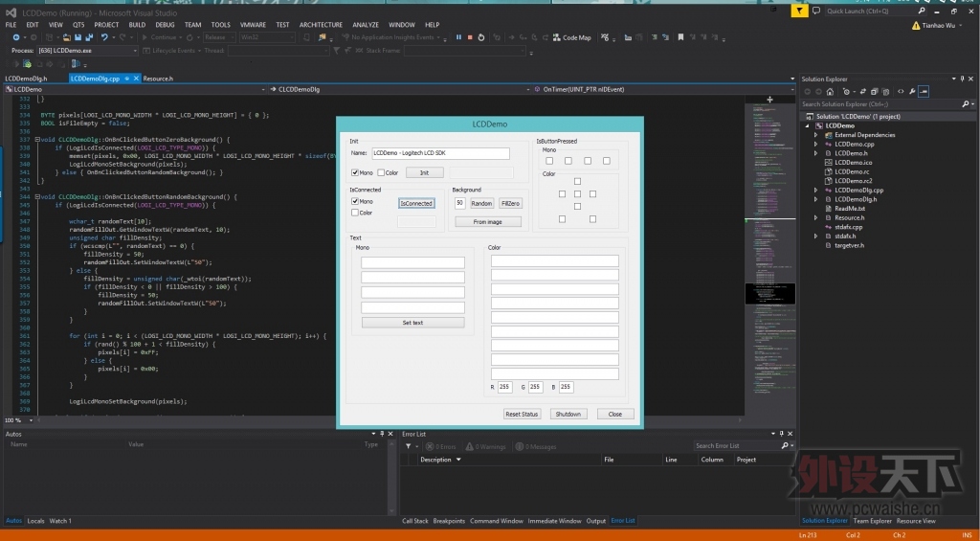Image resolution: width=980 pixels, height=541 pixels.
Task: Click the Save All icon in the toolbar
Action: [x=89, y=37]
